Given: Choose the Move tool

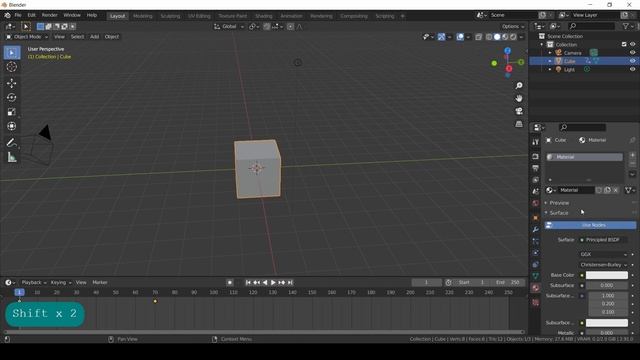Looking at the screenshot, I should coord(12,83).
